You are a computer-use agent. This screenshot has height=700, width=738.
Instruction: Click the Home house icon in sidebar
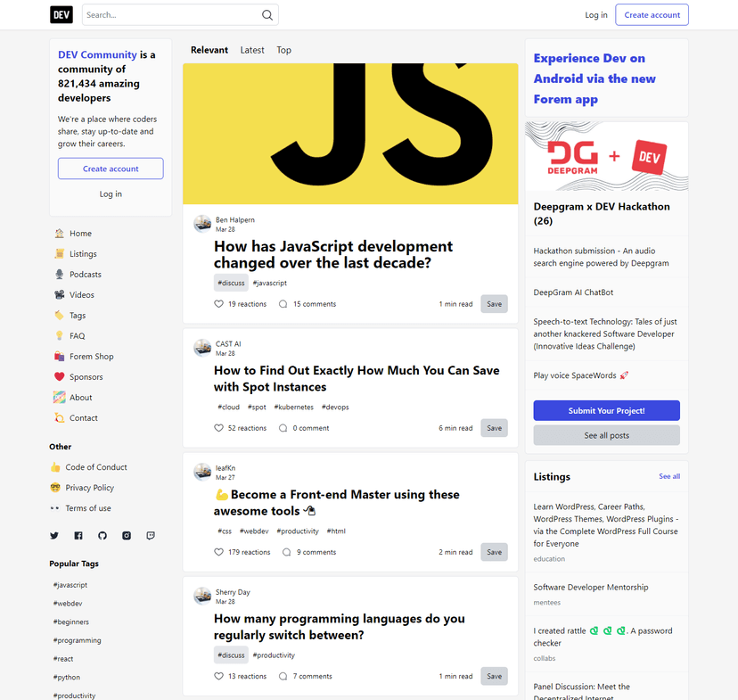point(60,234)
